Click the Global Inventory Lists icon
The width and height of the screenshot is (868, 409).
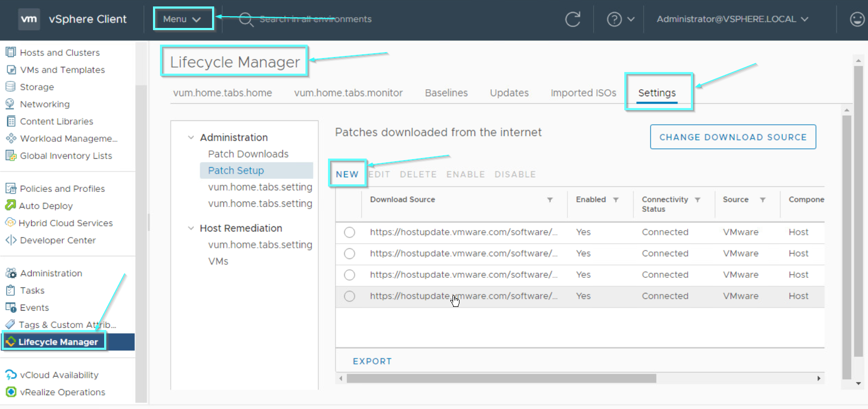point(11,155)
